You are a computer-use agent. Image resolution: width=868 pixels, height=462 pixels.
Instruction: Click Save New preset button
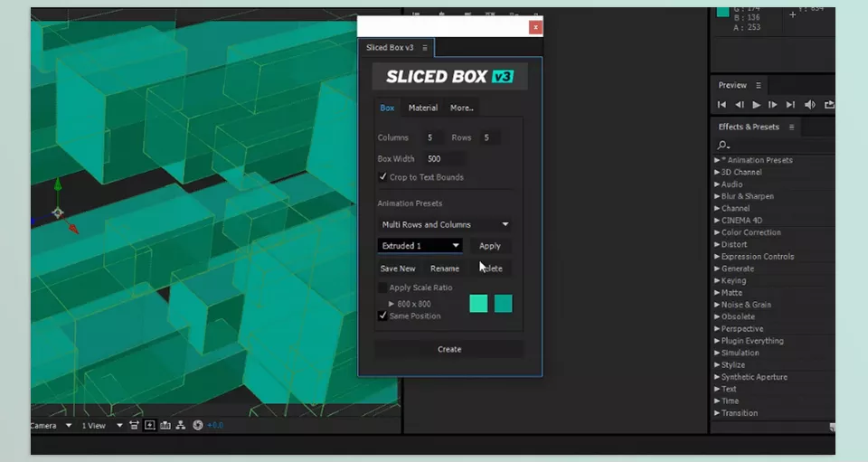pyautogui.click(x=398, y=269)
